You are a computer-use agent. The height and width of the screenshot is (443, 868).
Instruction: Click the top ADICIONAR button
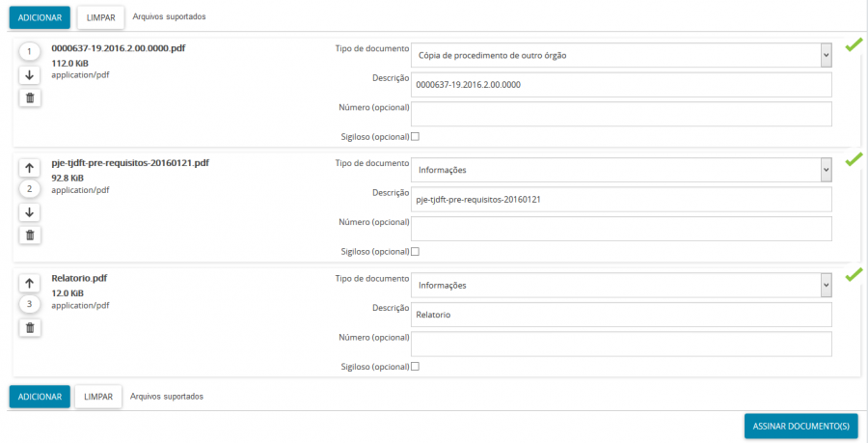pos(40,17)
